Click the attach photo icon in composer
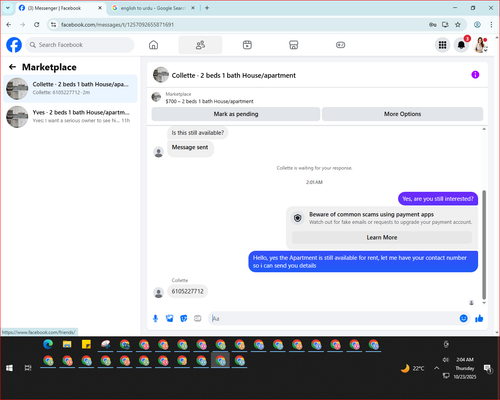Screen dimensions: 500x400 point(170,318)
